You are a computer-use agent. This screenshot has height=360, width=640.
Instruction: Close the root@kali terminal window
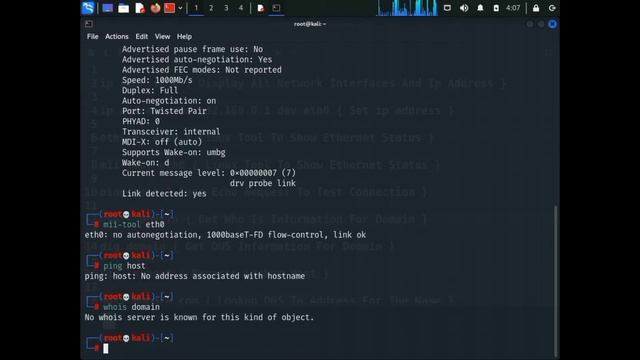[x=552, y=24]
